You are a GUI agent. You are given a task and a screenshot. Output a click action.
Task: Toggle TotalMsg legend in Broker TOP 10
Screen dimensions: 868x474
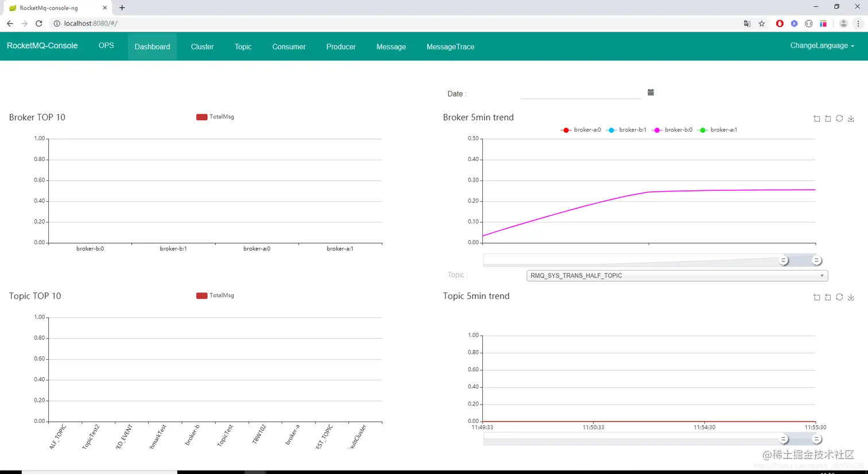tap(215, 117)
